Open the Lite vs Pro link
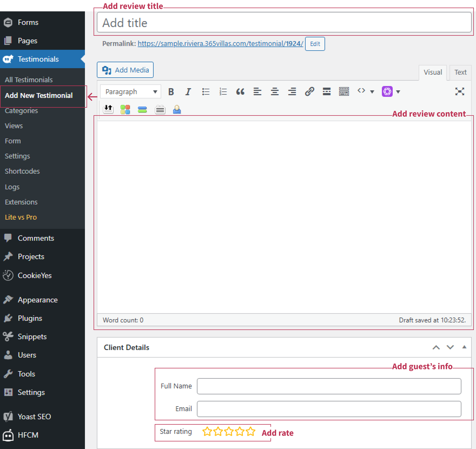 pyautogui.click(x=21, y=217)
